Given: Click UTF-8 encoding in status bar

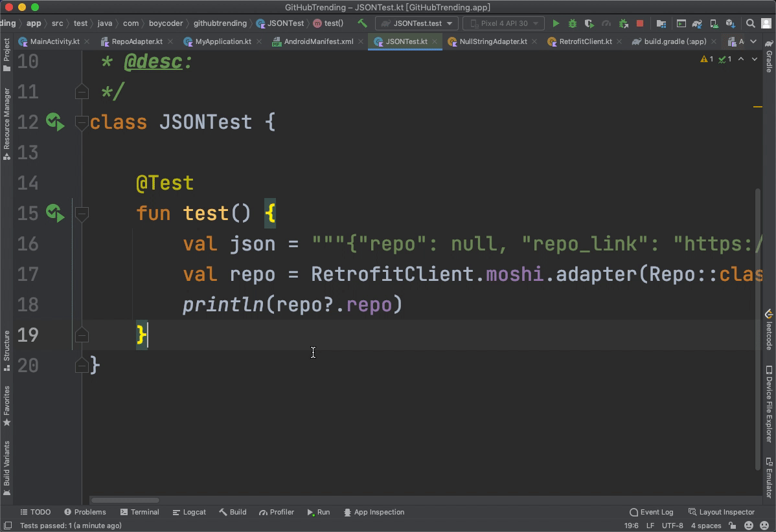Looking at the screenshot, I should tap(672, 526).
